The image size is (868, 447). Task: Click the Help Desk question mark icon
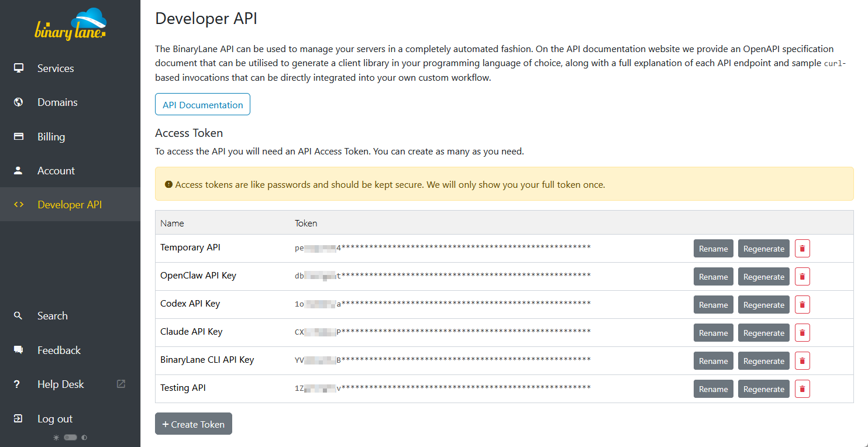(18, 384)
